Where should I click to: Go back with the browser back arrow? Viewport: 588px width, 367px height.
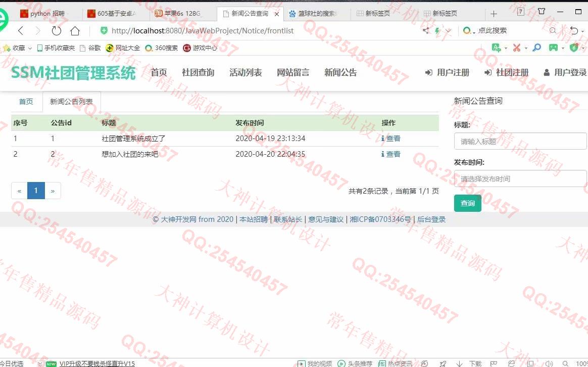tap(21, 31)
